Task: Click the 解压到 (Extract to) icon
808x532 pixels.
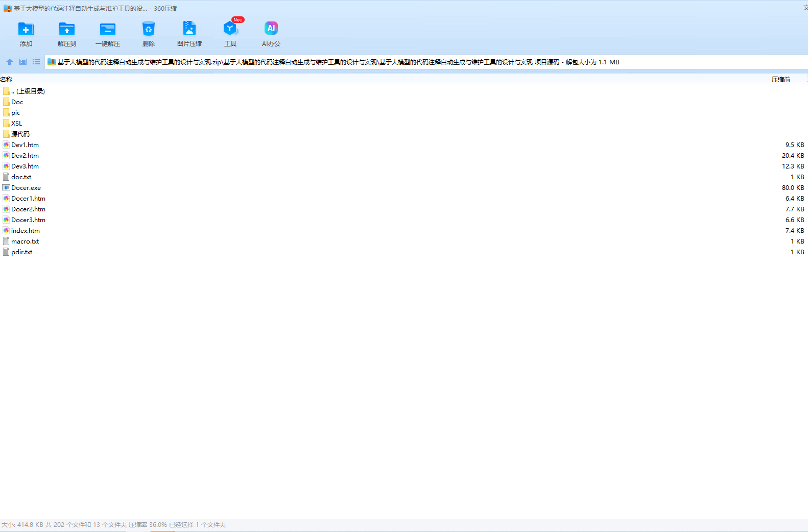Action: pos(66,30)
